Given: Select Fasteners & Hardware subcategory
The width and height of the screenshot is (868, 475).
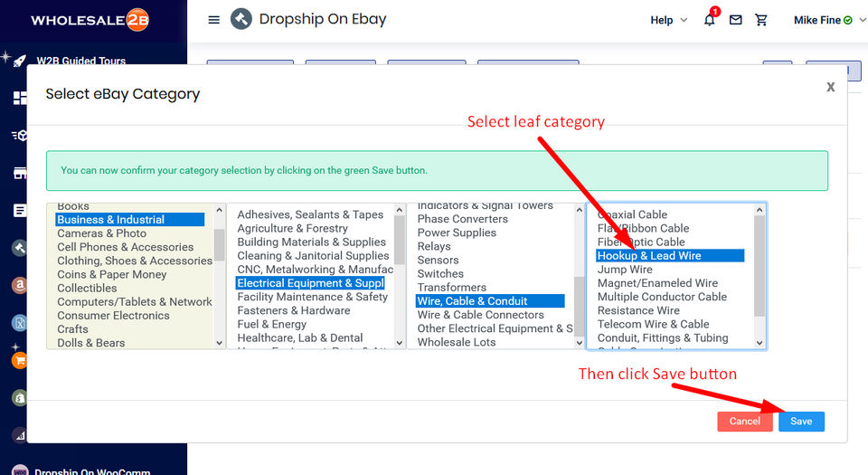Looking at the screenshot, I should point(293,310).
